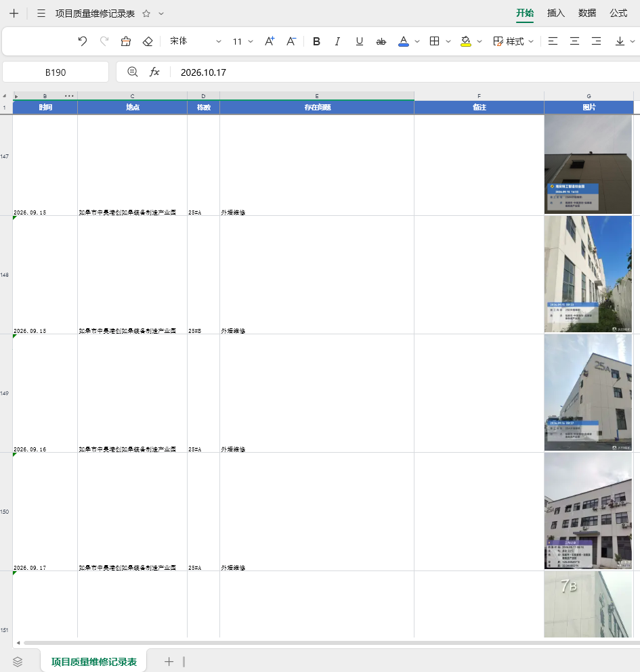640x672 pixels.
Task: Apply the yellow fill color bucket
Action: 466,41
